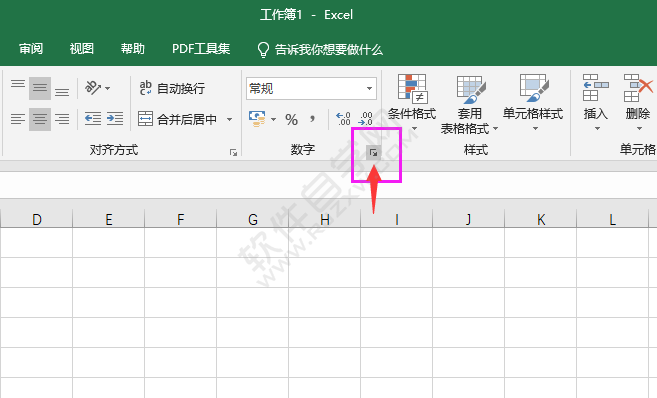This screenshot has height=398, width=657.
Task: Decrease decimal places
Action: (365, 119)
